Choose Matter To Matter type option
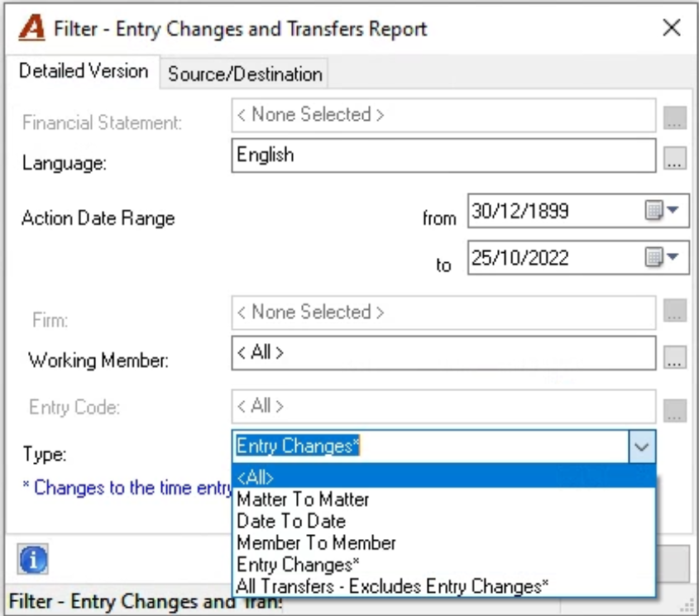The height and width of the screenshot is (616, 699). click(443, 499)
